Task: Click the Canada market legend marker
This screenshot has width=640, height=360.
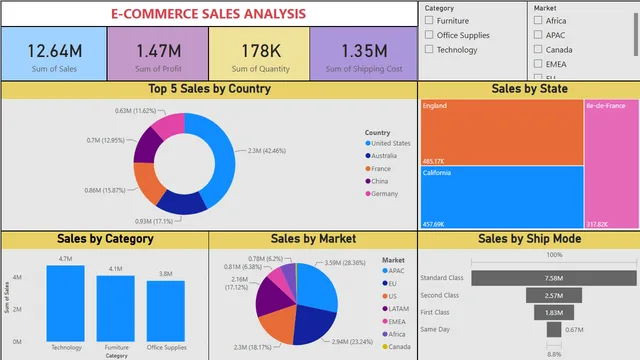Action: coord(385,347)
